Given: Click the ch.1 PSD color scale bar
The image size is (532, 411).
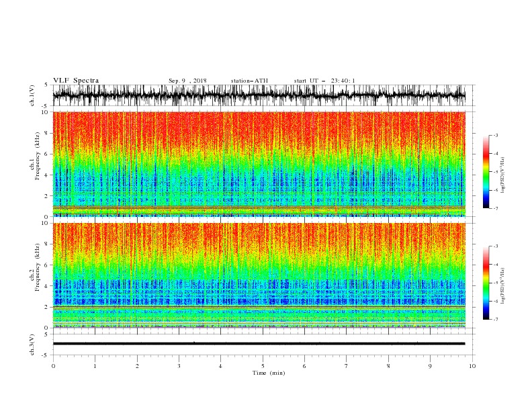Looking at the screenshot, I should (486, 172).
